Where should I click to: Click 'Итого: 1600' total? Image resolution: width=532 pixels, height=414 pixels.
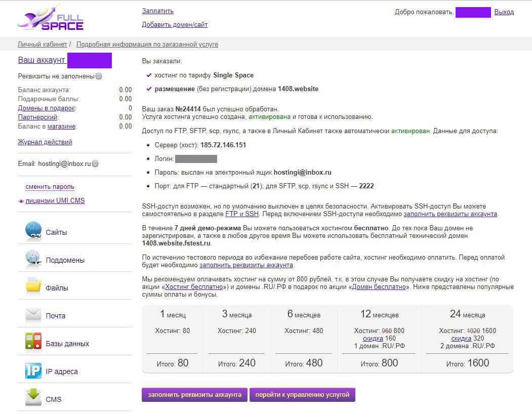468,363
